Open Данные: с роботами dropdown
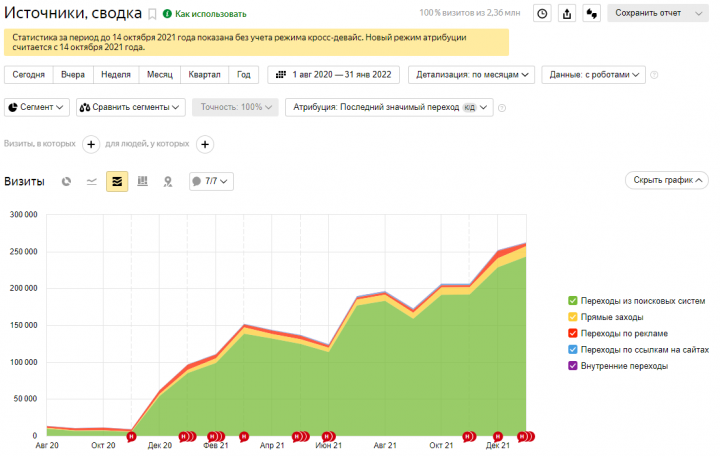Screen dimensions: 720x456 [593, 74]
